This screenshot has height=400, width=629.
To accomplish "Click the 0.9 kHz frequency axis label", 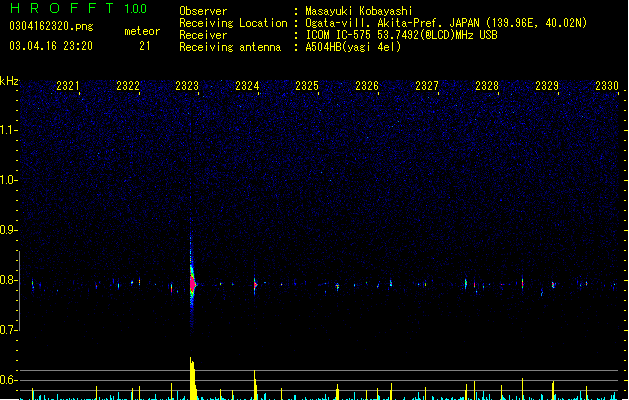I will [8, 230].
